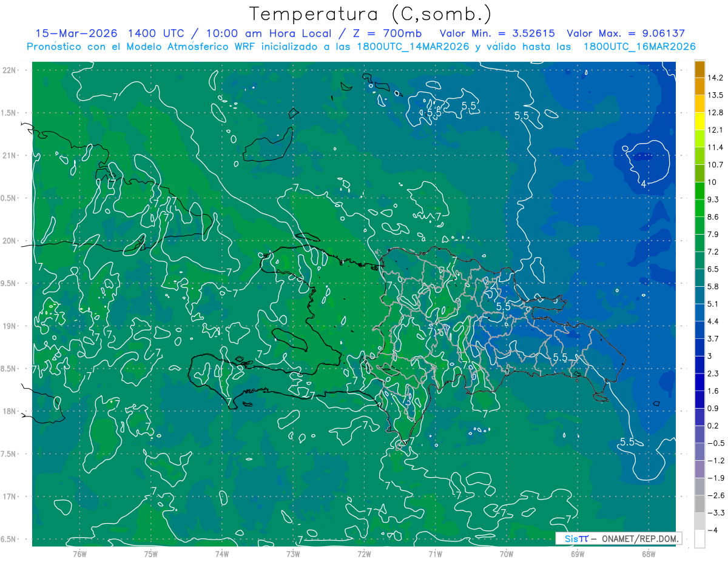Click the 70W longitude label
The width and height of the screenshot is (728, 562).
[507, 554]
